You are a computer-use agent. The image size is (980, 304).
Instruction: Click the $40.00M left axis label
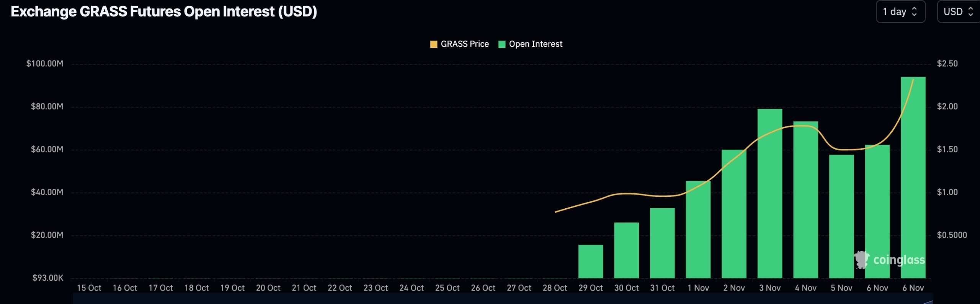point(47,192)
